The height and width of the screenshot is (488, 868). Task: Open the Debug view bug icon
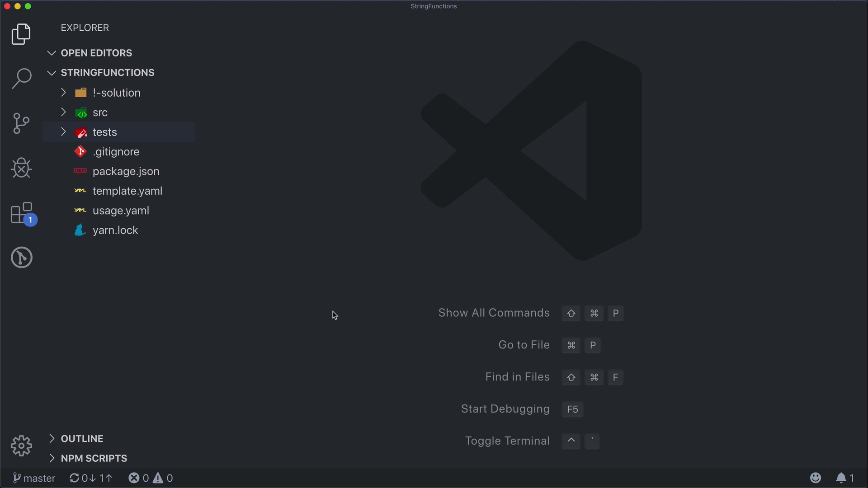[x=21, y=168]
